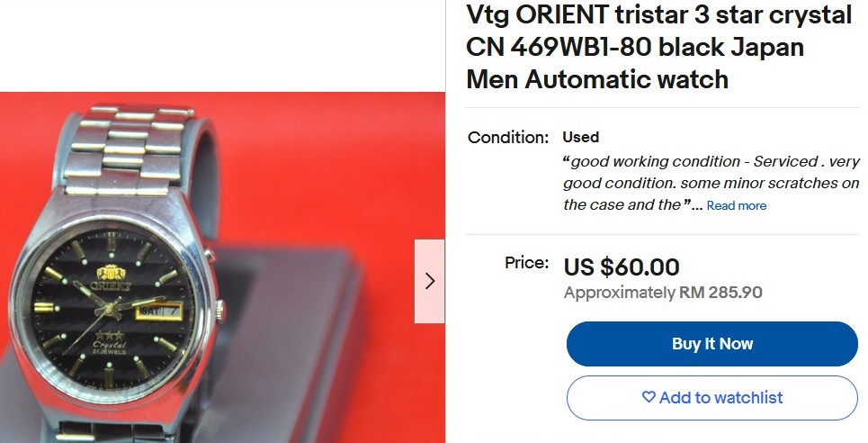Viewport: 868px width, 443px height.
Task: Click the Used condition value
Action: tap(581, 137)
